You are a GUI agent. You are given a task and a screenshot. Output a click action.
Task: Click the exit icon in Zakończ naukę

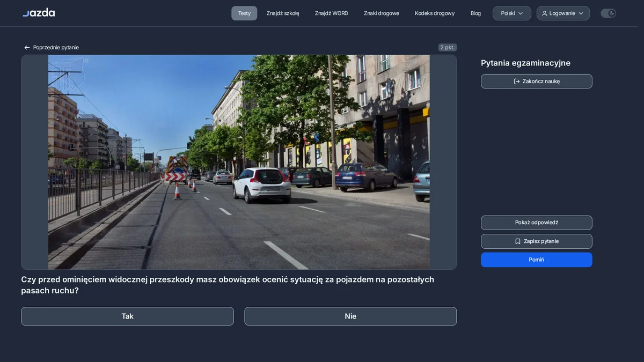[x=517, y=82]
